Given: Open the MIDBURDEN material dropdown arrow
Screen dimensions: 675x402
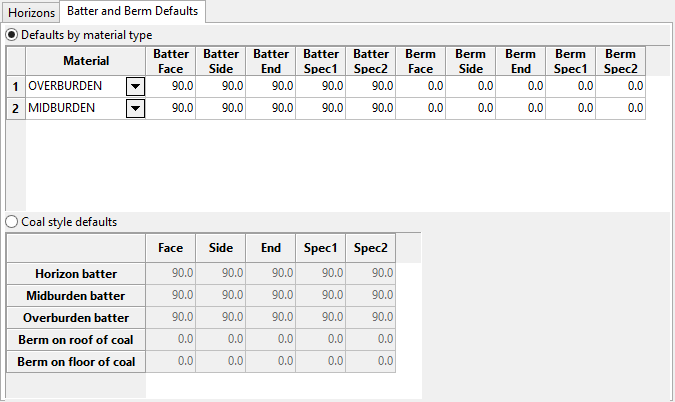Looking at the screenshot, I should point(136,108).
